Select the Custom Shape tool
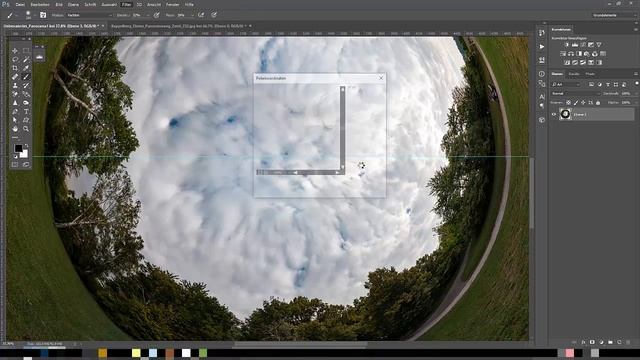The height and width of the screenshot is (360, 640). pyautogui.click(x=26, y=120)
